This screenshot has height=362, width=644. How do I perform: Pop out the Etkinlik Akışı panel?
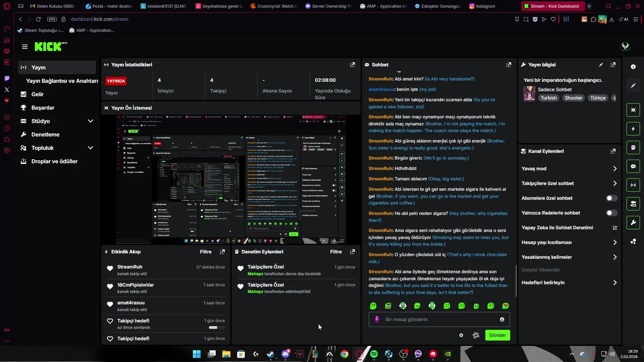(x=222, y=252)
